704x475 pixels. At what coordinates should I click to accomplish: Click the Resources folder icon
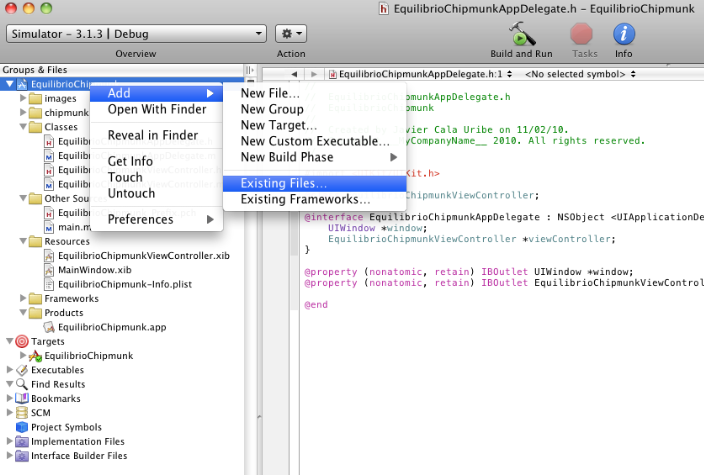click(x=35, y=242)
